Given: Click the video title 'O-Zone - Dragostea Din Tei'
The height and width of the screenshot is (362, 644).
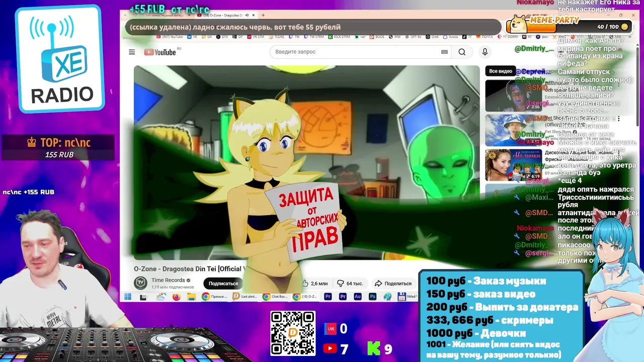Looking at the screenshot, I should pos(189,269).
